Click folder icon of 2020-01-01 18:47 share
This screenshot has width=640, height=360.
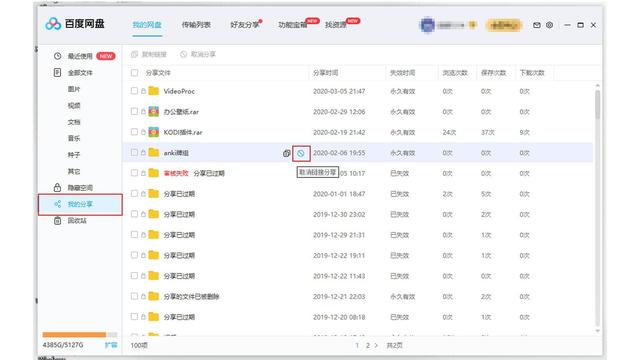tap(153, 193)
